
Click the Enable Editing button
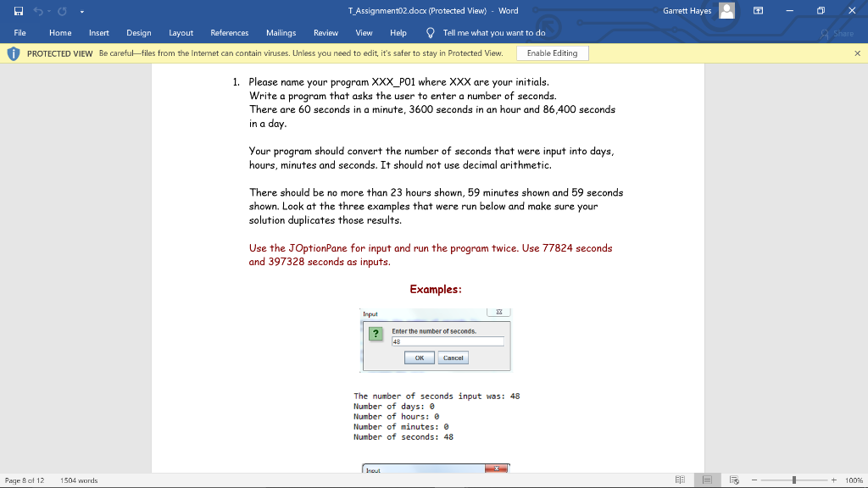click(552, 53)
